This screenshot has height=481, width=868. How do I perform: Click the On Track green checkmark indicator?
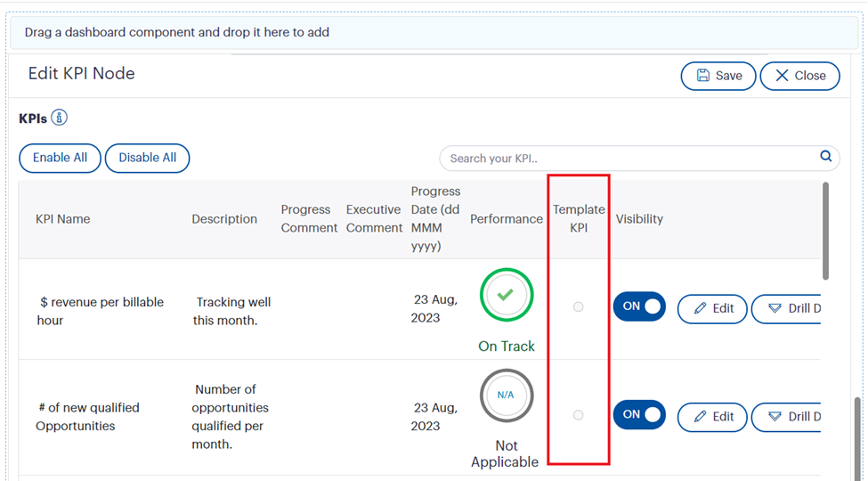point(506,295)
